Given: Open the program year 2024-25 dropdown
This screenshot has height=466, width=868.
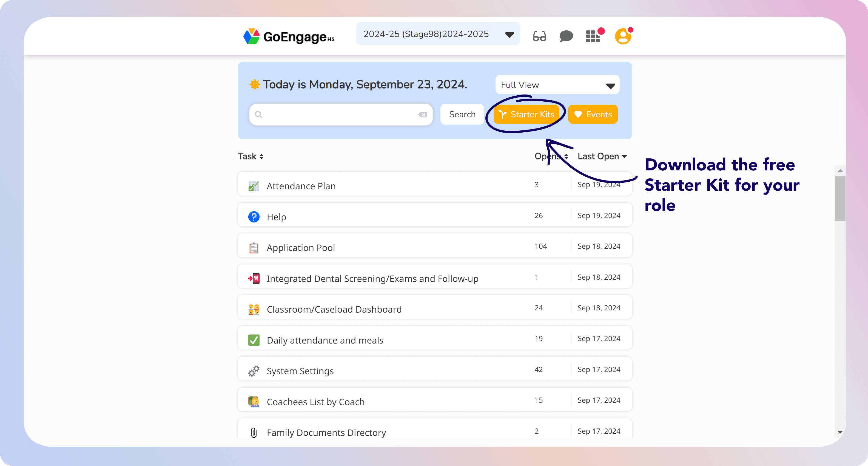Looking at the screenshot, I should tap(437, 34).
